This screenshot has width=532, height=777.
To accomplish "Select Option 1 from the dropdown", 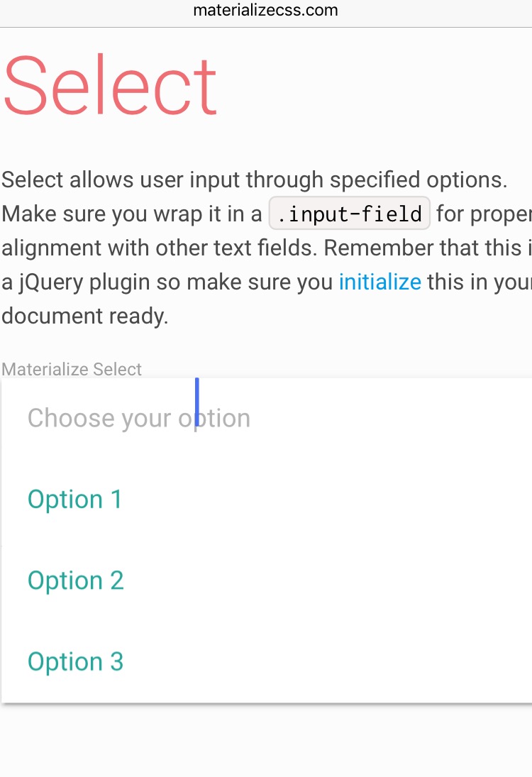I will 74,499.
